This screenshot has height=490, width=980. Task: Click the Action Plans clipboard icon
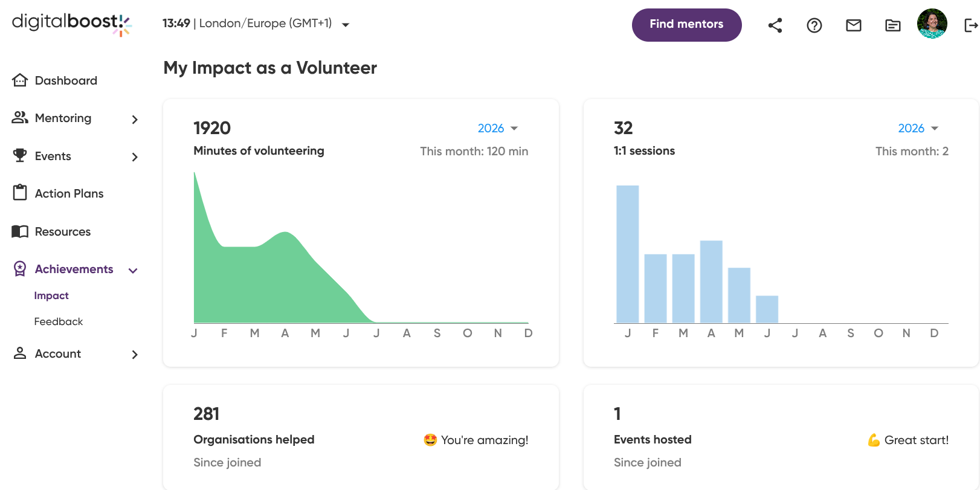[x=20, y=193]
